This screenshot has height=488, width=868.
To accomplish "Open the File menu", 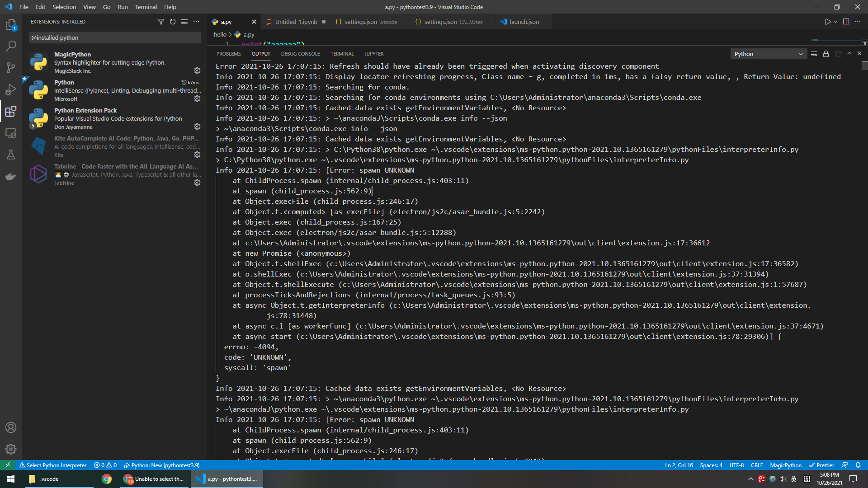I will (24, 7).
